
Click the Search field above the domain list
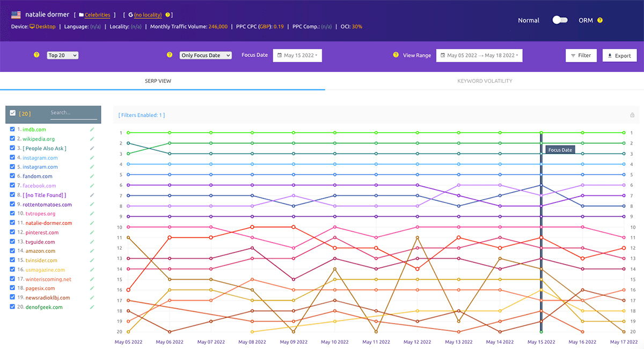pyautogui.click(x=74, y=113)
